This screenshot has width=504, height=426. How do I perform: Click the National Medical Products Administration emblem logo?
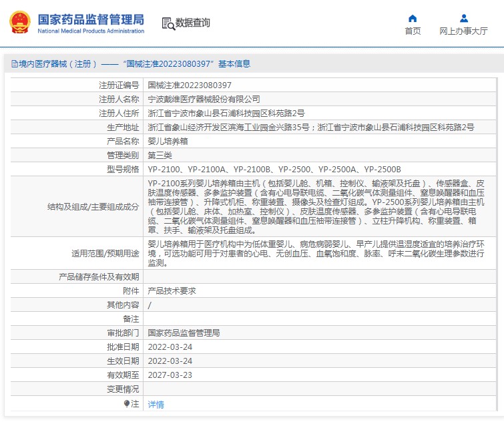pos(19,23)
